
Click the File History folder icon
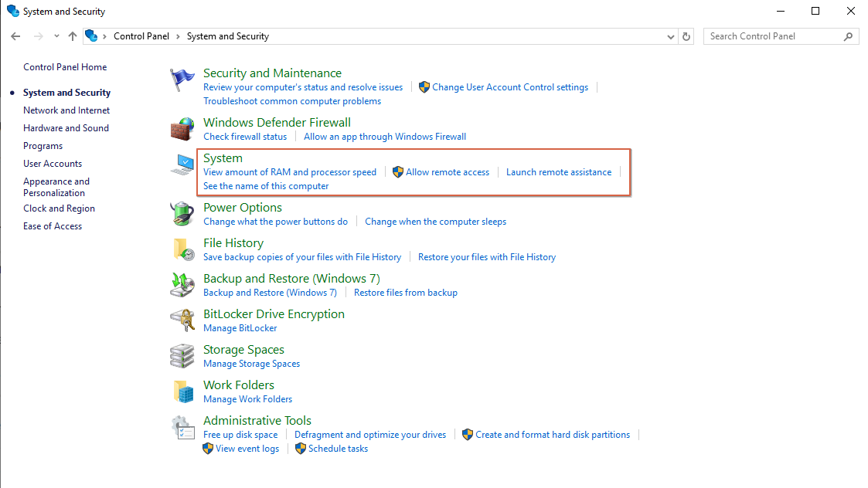point(182,249)
